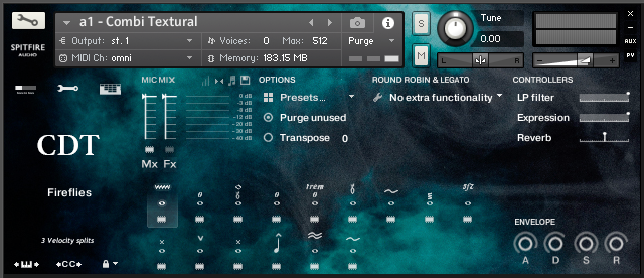Viewport: 644px width, 278px height.
Task: Toggle the Solo S button
Action: coord(421,23)
